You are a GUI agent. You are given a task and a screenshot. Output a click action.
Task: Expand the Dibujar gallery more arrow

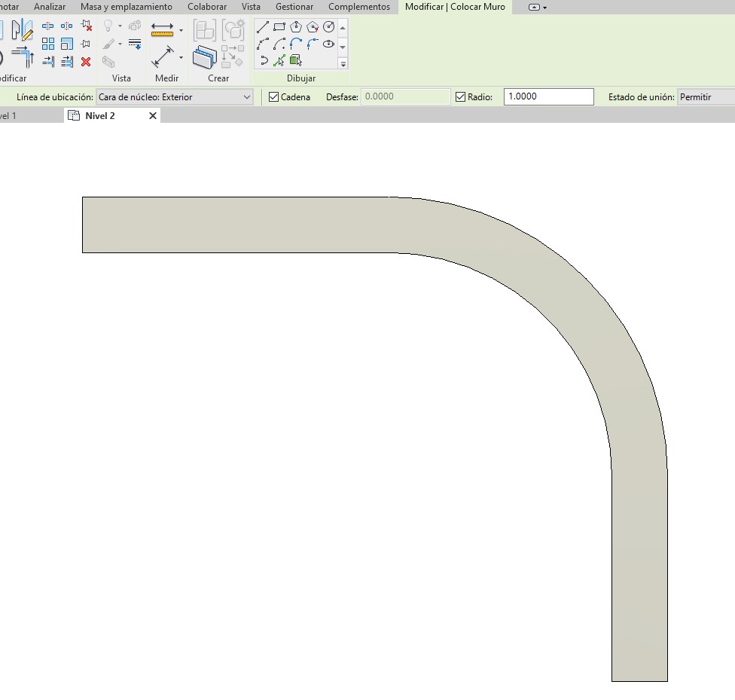(343, 64)
